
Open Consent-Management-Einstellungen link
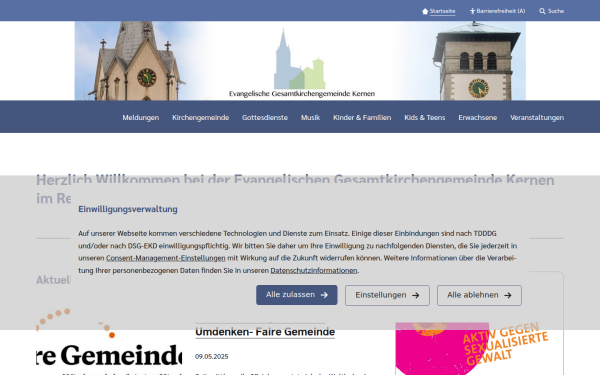(x=166, y=258)
